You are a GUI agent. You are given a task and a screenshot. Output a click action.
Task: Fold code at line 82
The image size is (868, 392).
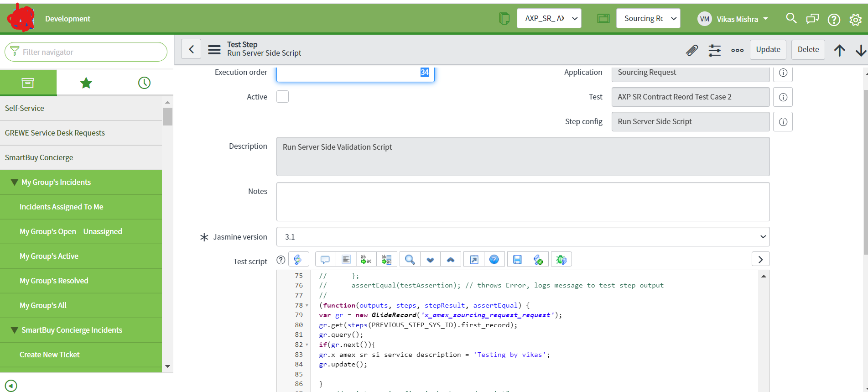pyautogui.click(x=307, y=345)
